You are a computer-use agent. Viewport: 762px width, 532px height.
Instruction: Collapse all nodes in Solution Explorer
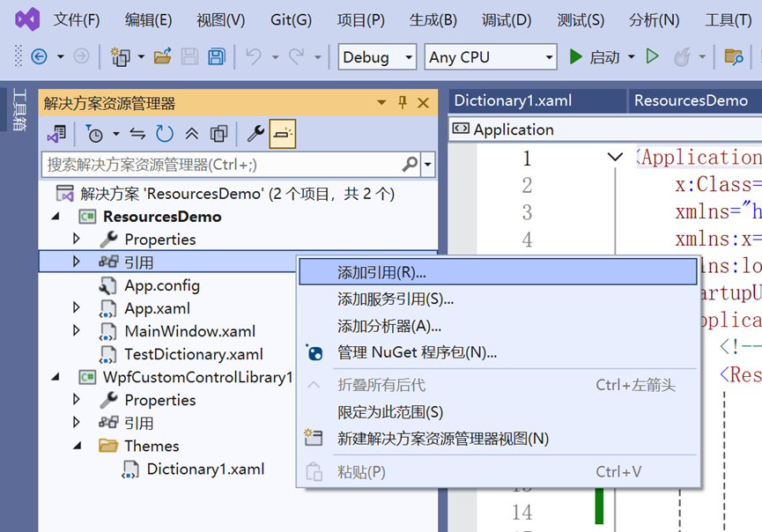click(x=191, y=134)
